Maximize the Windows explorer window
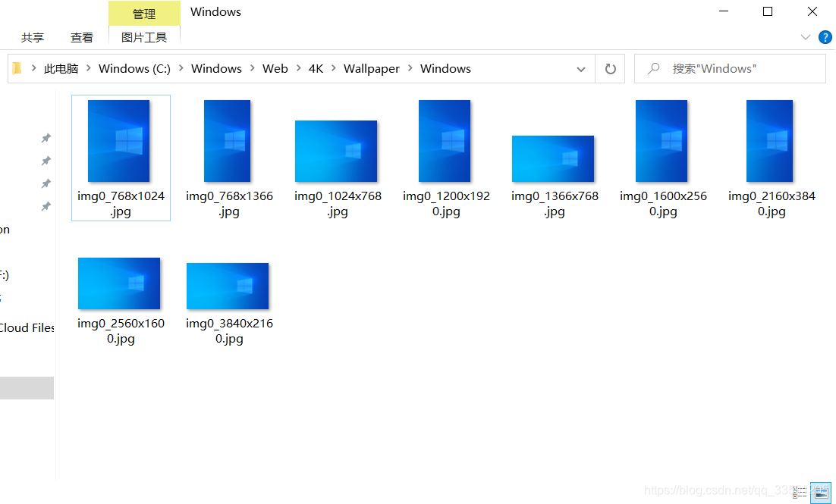 768,11
